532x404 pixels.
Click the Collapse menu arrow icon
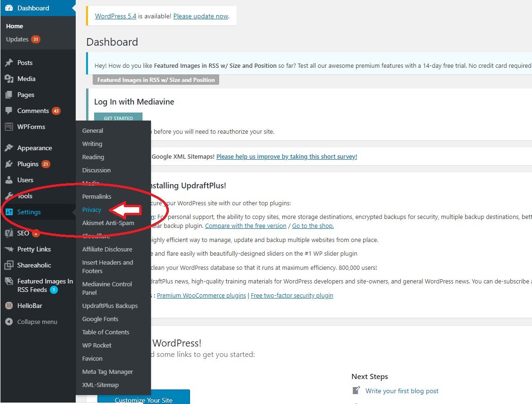(9, 322)
